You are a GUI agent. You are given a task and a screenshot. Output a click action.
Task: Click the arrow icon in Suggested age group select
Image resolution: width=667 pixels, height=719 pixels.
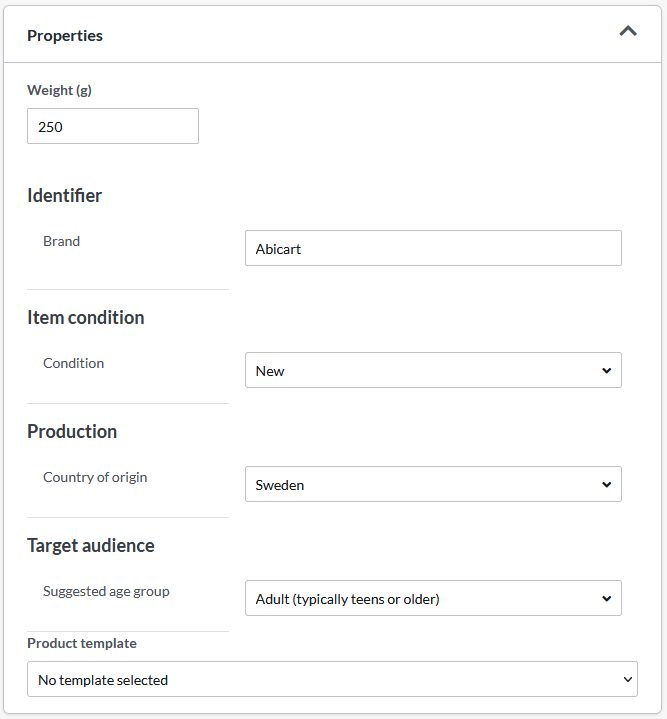[x=606, y=598]
